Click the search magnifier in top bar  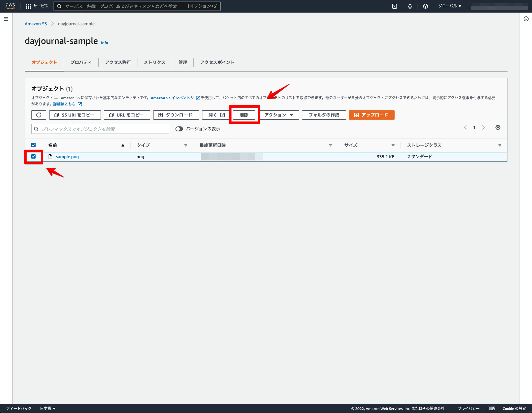tap(59, 6)
